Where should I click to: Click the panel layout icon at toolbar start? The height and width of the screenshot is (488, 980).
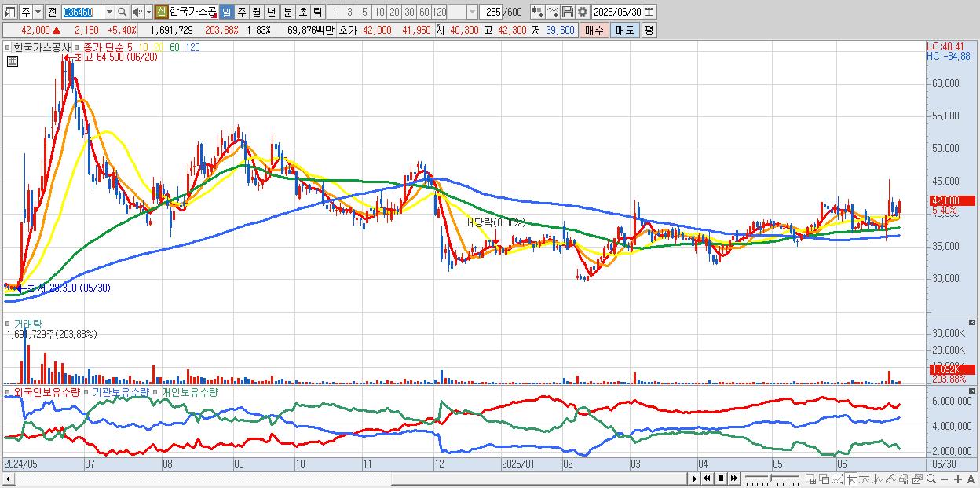coord(9,12)
